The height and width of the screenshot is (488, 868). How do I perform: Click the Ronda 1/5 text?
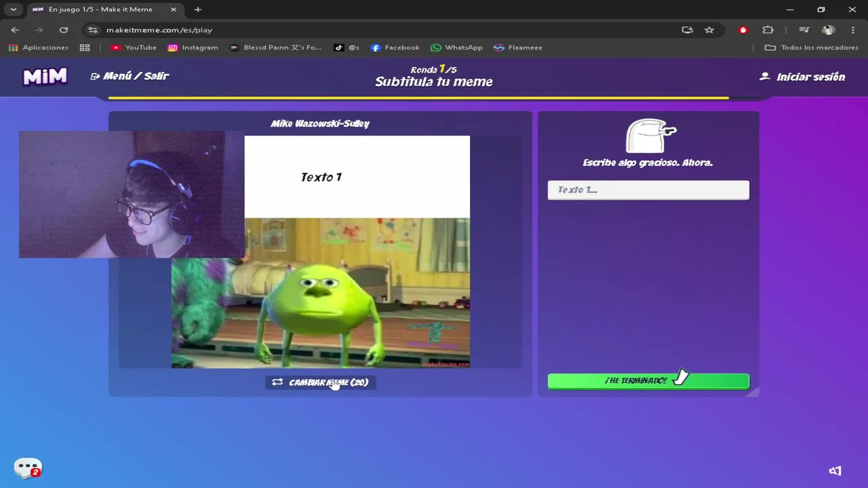[434, 69]
